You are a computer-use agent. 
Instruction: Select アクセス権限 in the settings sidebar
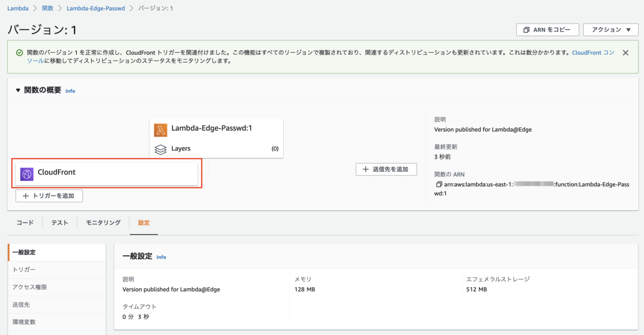[57, 287]
